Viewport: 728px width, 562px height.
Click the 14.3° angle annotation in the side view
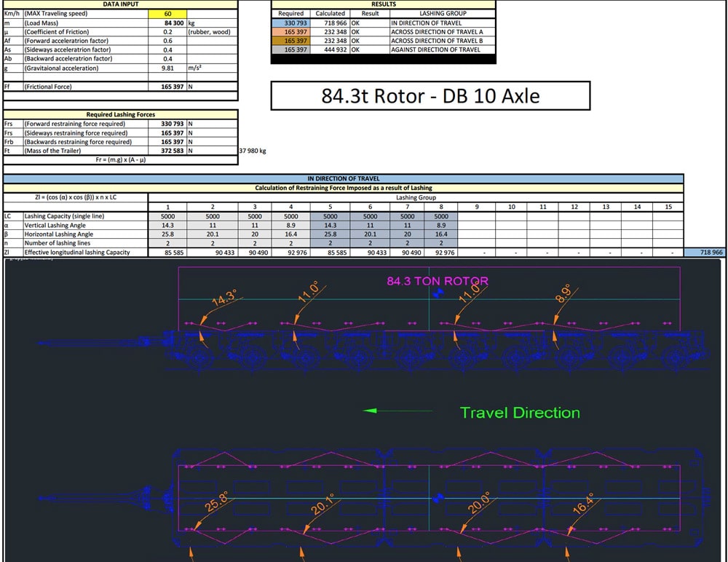pos(223,297)
